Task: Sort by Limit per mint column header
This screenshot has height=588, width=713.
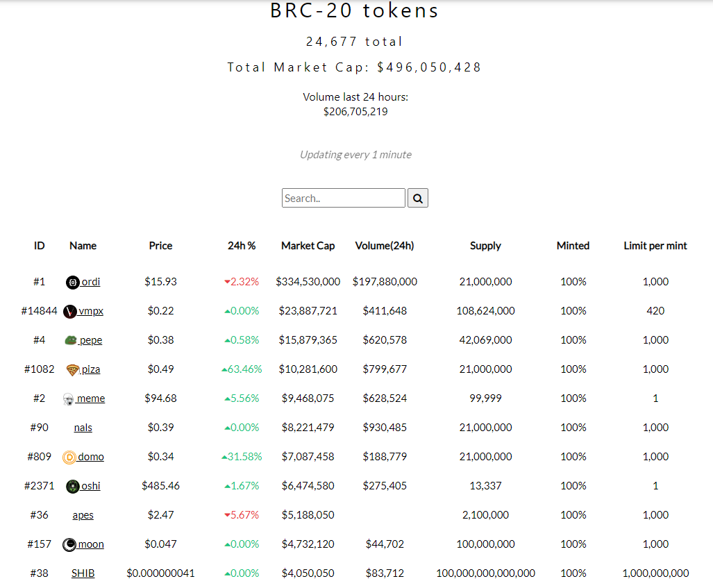Action: (x=655, y=246)
